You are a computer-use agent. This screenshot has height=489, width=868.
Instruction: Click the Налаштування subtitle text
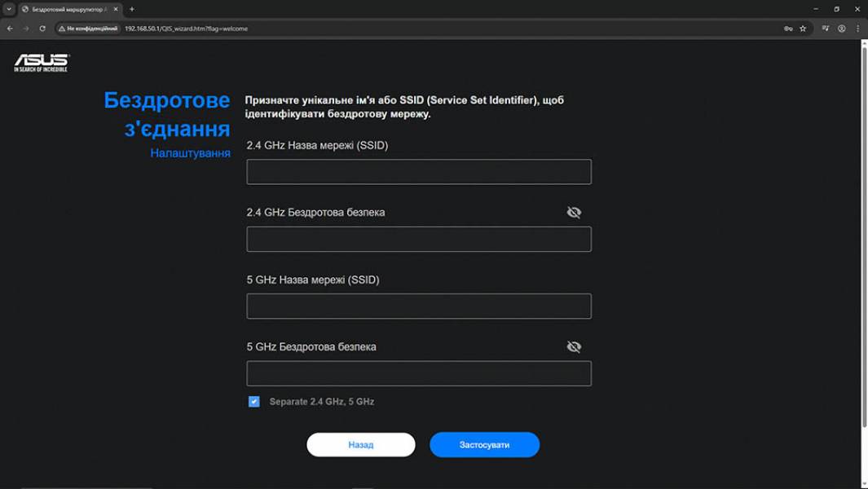pos(191,153)
